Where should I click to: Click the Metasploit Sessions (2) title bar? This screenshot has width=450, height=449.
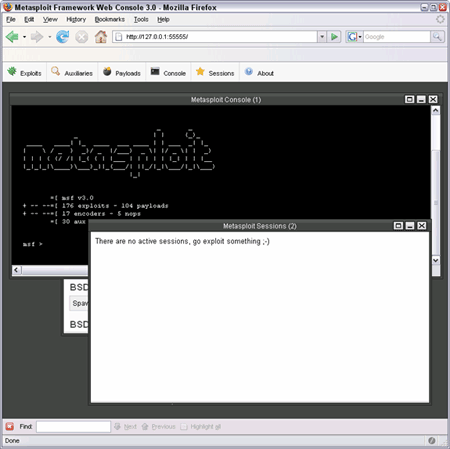259,226
